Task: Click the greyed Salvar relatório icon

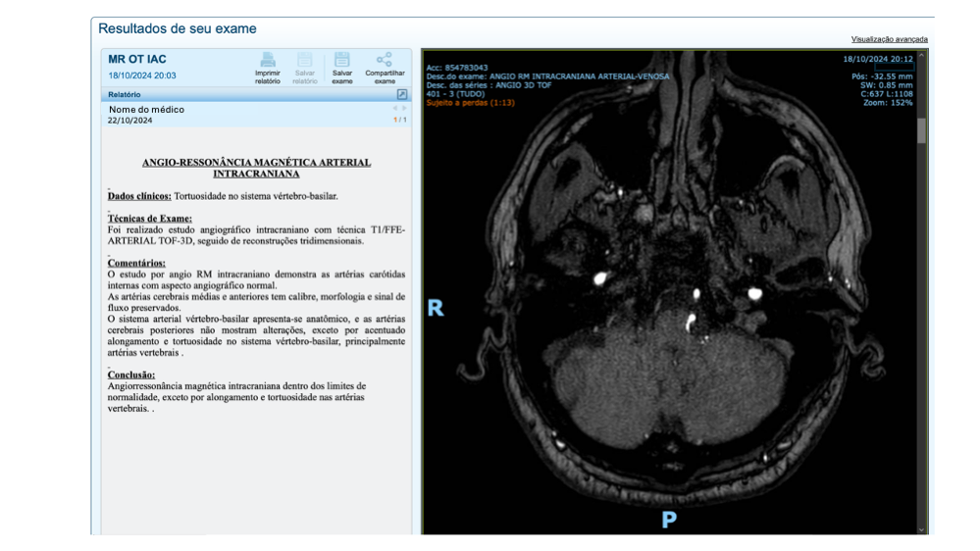Action: [305, 61]
